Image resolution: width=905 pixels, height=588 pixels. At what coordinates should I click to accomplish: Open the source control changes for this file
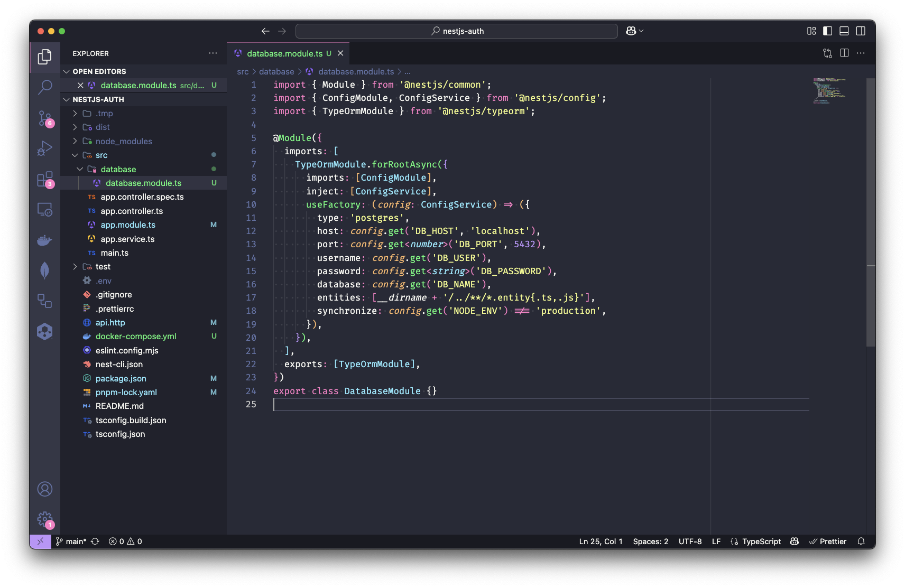tap(828, 53)
